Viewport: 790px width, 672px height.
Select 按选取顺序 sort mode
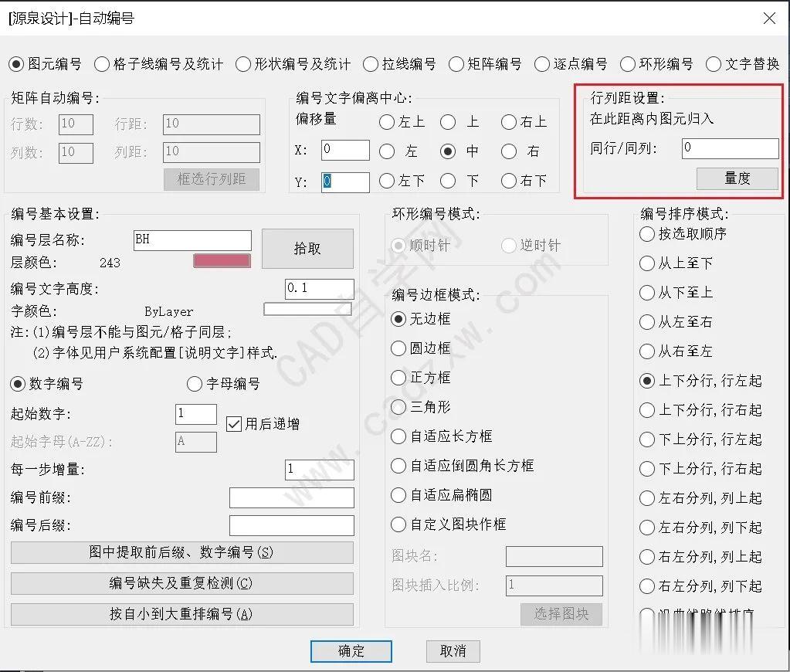click(647, 234)
